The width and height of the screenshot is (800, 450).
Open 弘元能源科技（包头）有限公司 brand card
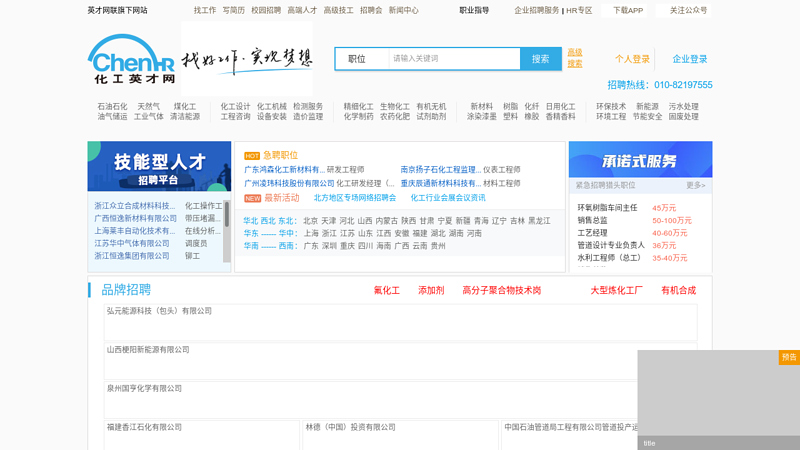401,322
